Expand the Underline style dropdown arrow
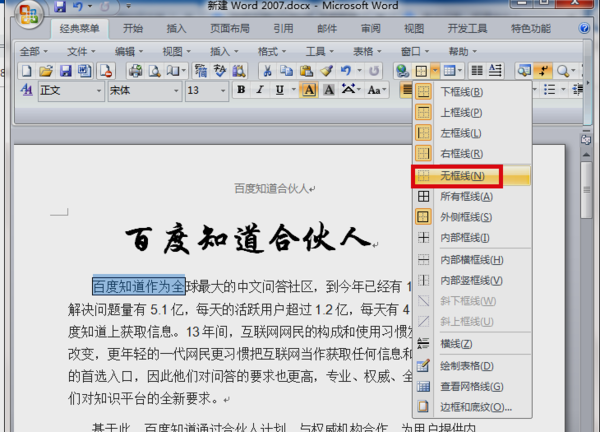The width and height of the screenshot is (600, 432). [x=293, y=90]
